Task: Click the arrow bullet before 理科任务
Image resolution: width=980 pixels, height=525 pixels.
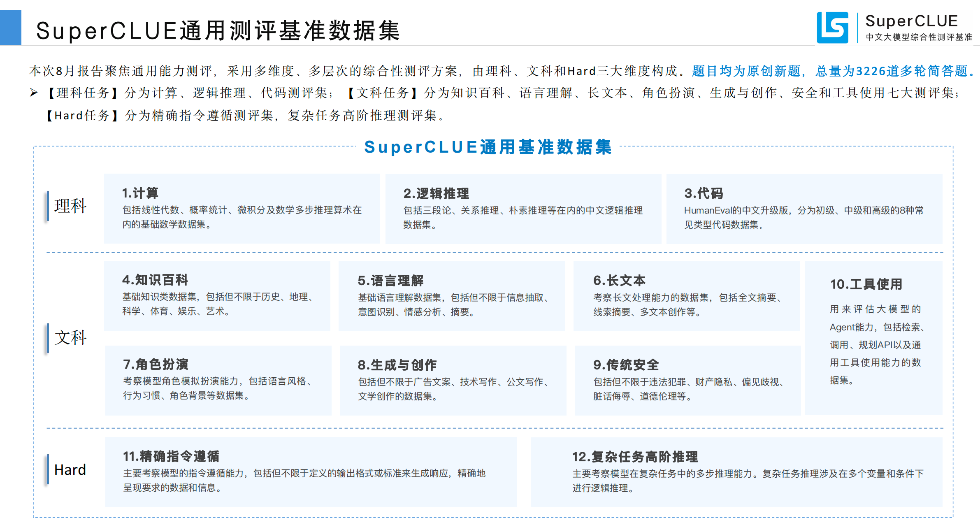Action: pos(34,93)
